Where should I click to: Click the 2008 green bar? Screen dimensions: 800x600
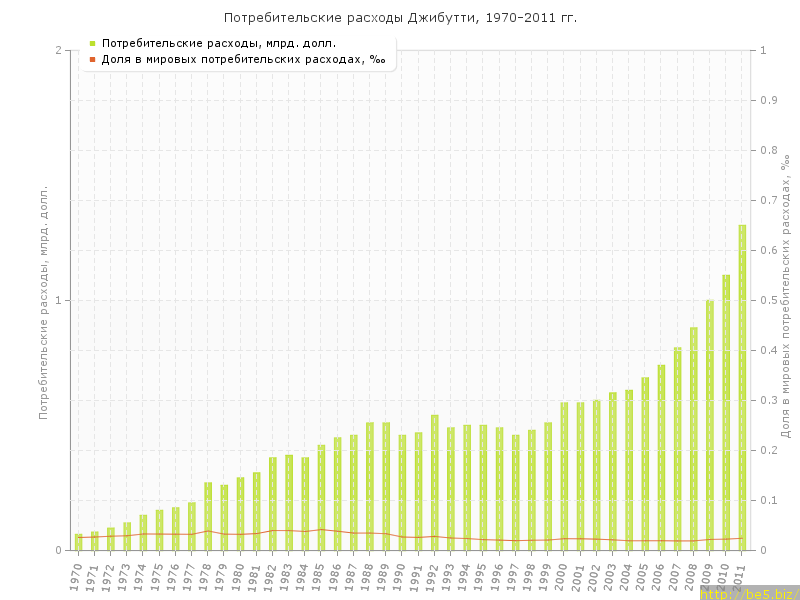[x=693, y=440]
